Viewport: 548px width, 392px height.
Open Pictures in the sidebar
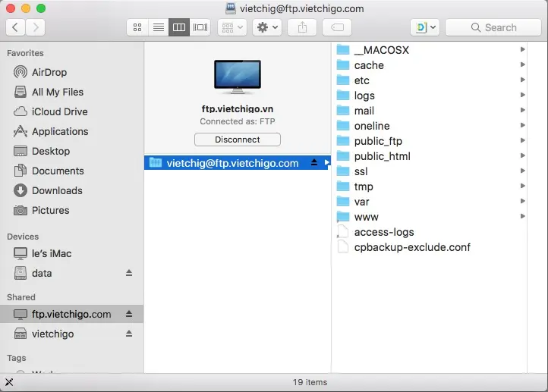[71, 211]
